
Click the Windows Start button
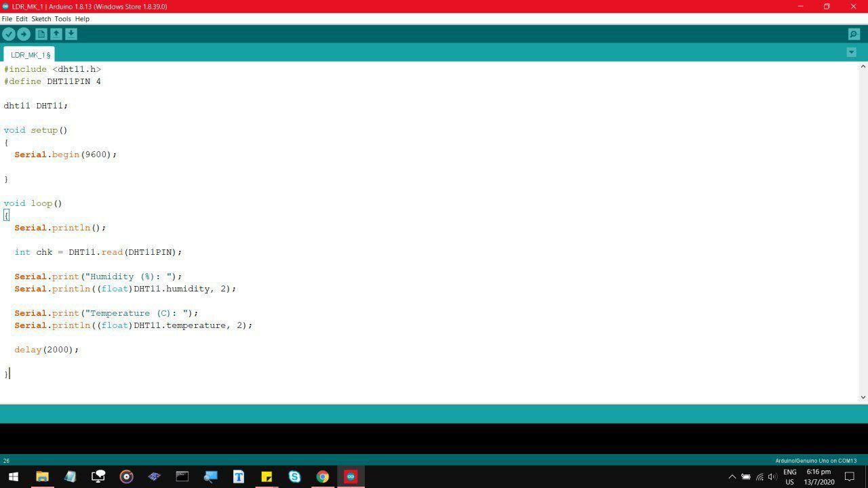14,477
